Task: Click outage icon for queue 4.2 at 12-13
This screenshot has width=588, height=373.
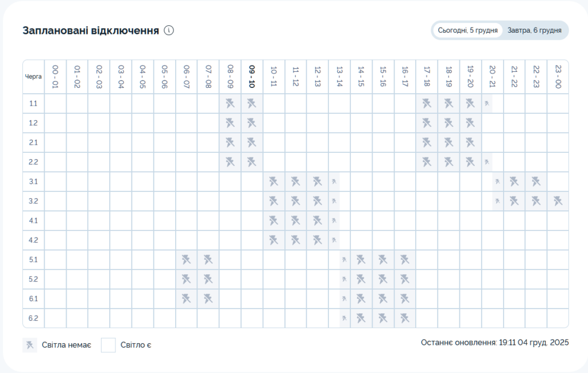Action: coord(317,240)
